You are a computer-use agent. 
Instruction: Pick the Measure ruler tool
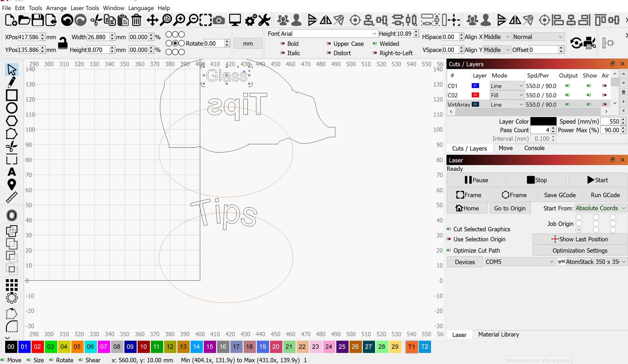coord(11,198)
